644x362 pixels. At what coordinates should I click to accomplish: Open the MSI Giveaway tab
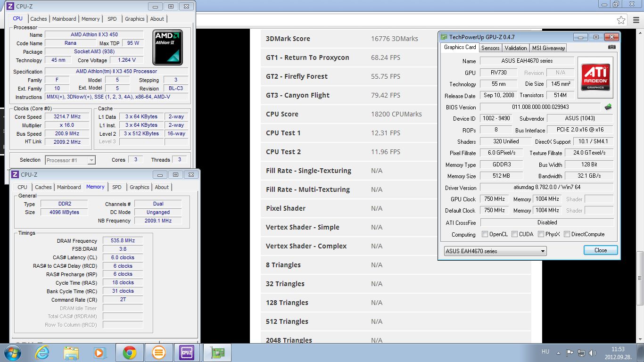pos(548,48)
